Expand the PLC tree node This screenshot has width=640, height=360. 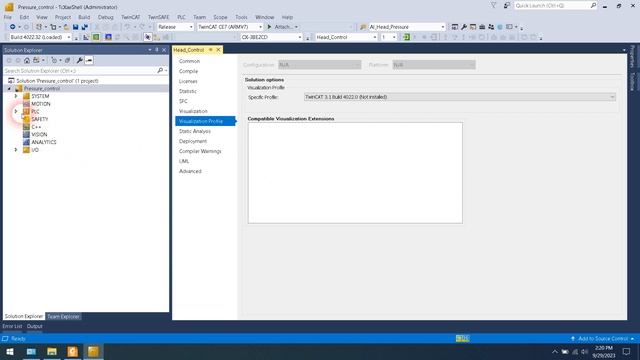click(16, 111)
